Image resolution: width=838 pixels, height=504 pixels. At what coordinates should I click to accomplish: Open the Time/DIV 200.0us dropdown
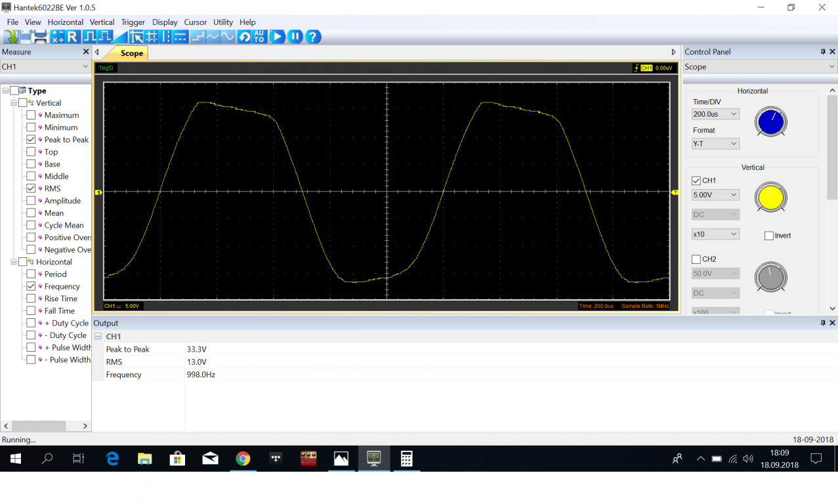(716, 114)
